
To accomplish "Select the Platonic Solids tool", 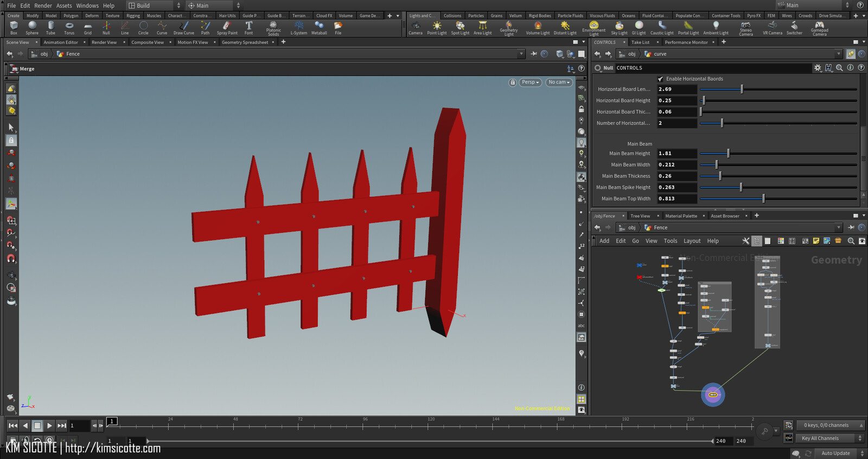I will click(x=273, y=28).
